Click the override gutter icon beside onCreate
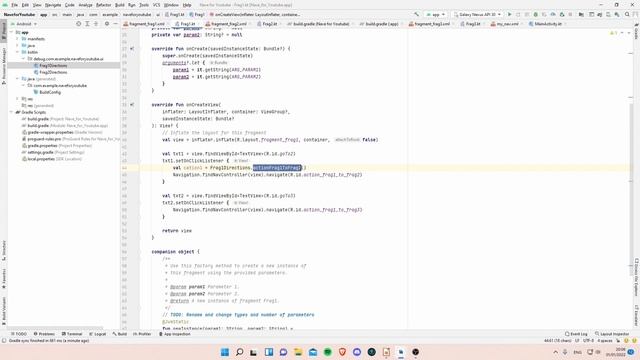640x360 pixels. coord(132,49)
